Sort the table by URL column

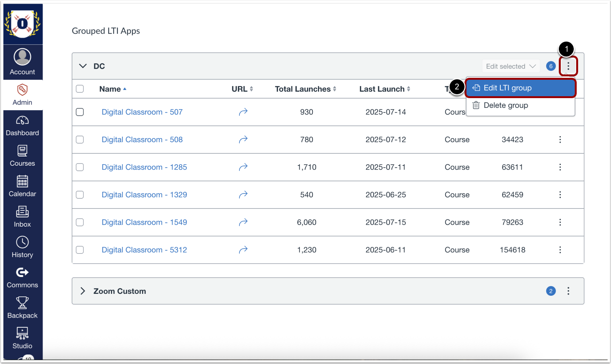pyautogui.click(x=242, y=89)
